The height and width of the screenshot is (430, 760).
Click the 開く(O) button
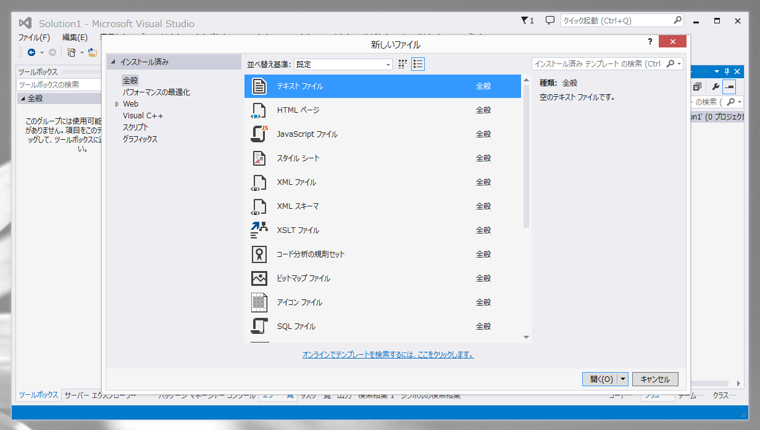601,379
